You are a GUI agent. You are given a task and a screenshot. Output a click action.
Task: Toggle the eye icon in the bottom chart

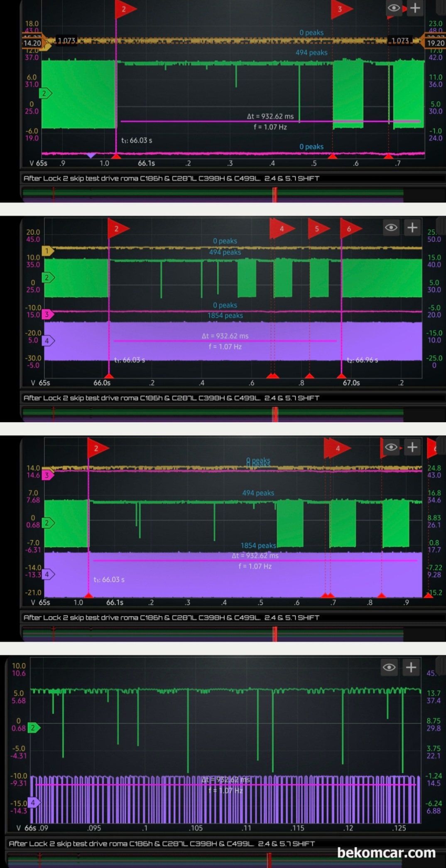(x=389, y=667)
